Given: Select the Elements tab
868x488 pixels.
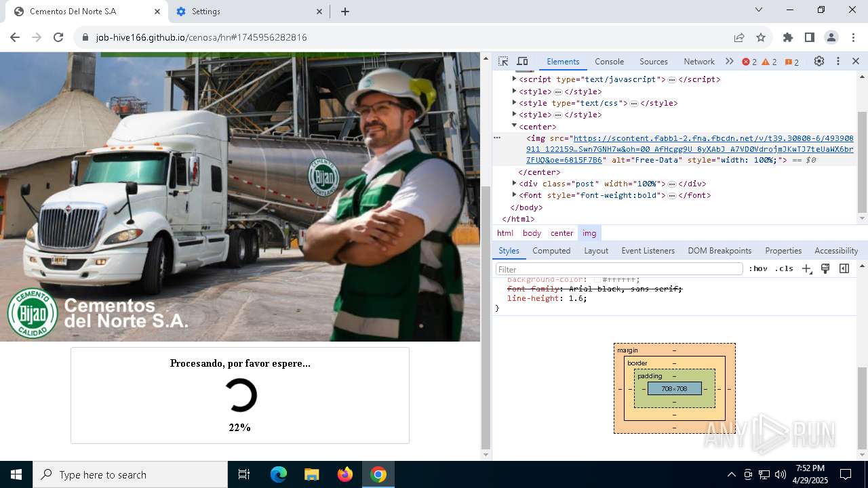Looking at the screenshot, I should [x=563, y=62].
